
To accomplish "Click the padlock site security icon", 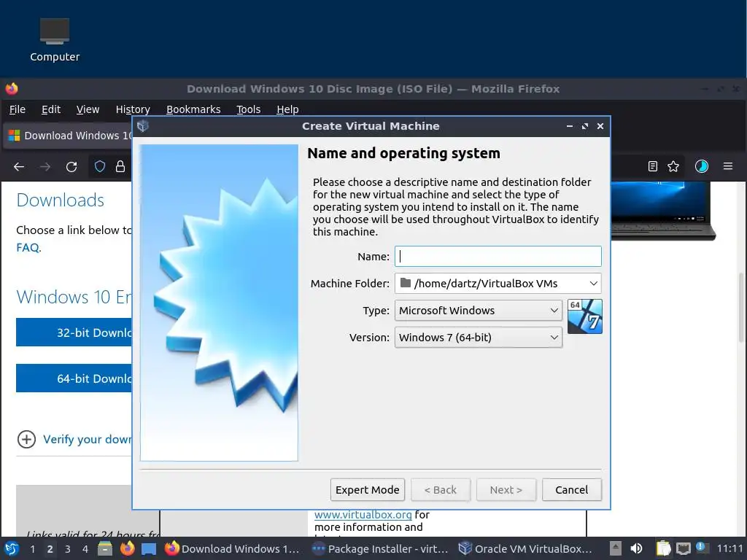I will coord(120,166).
